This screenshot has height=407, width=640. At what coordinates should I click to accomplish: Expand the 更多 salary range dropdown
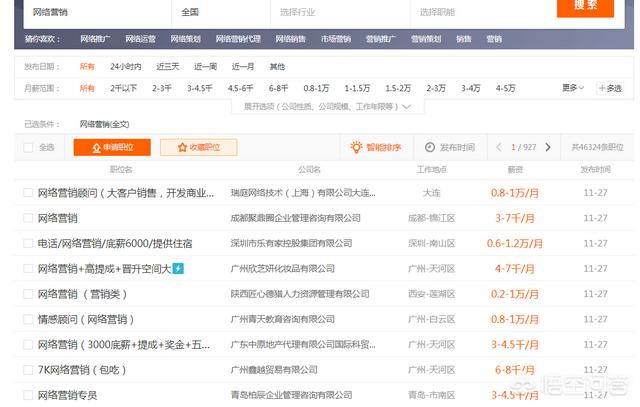coord(572,88)
